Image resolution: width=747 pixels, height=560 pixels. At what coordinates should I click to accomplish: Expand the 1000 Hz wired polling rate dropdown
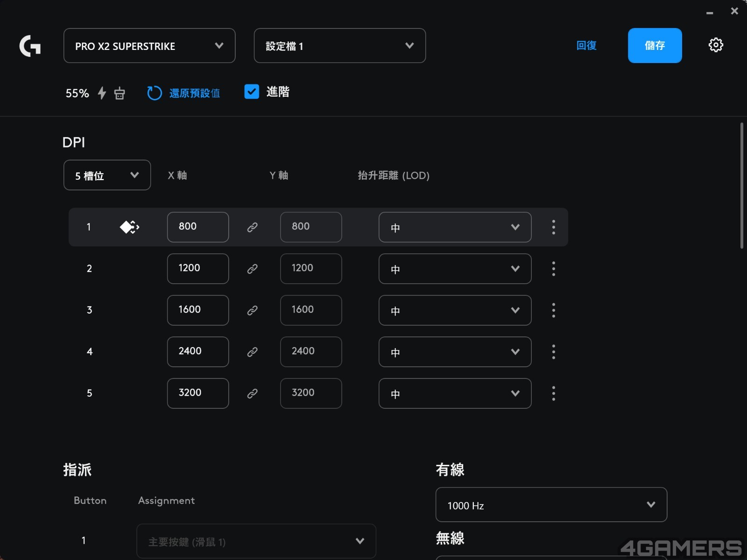(551, 504)
